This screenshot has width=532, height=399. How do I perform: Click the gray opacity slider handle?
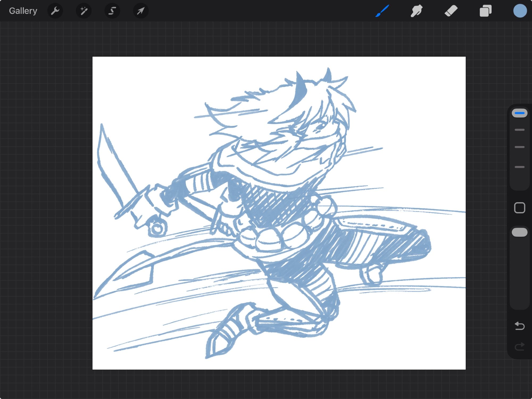pyautogui.click(x=519, y=232)
